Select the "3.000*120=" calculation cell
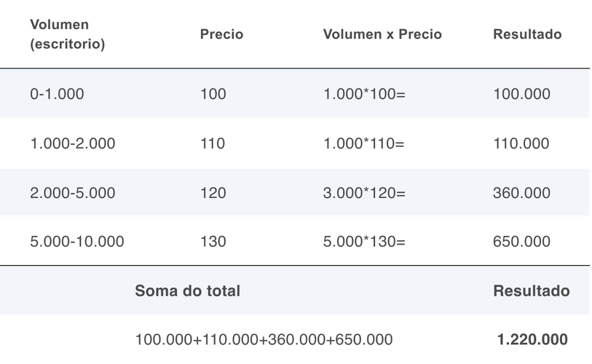The image size is (592, 364). [364, 193]
